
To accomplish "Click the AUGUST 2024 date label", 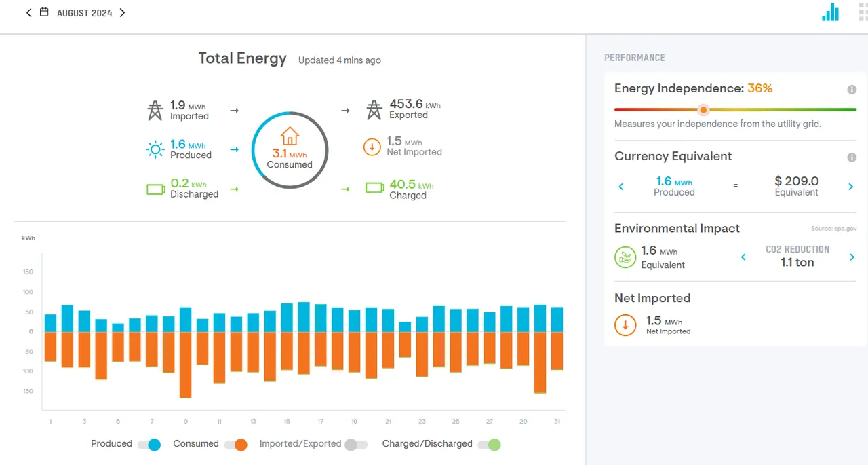I will pyautogui.click(x=85, y=13).
